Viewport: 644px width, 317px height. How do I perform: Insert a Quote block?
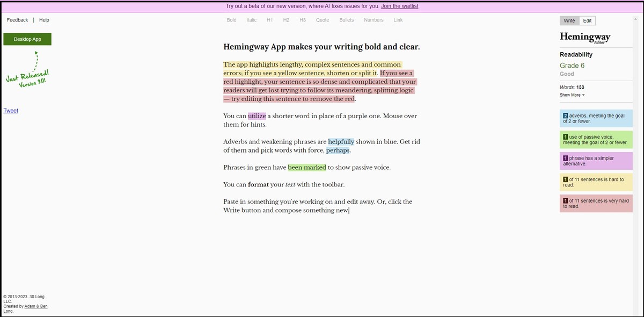click(323, 20)
